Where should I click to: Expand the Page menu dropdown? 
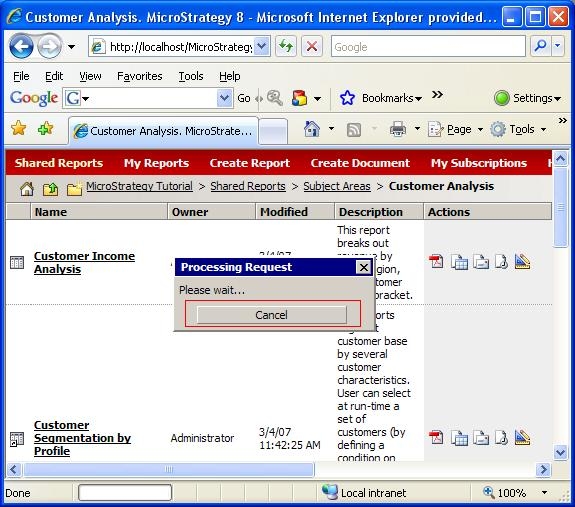point(480,129)
